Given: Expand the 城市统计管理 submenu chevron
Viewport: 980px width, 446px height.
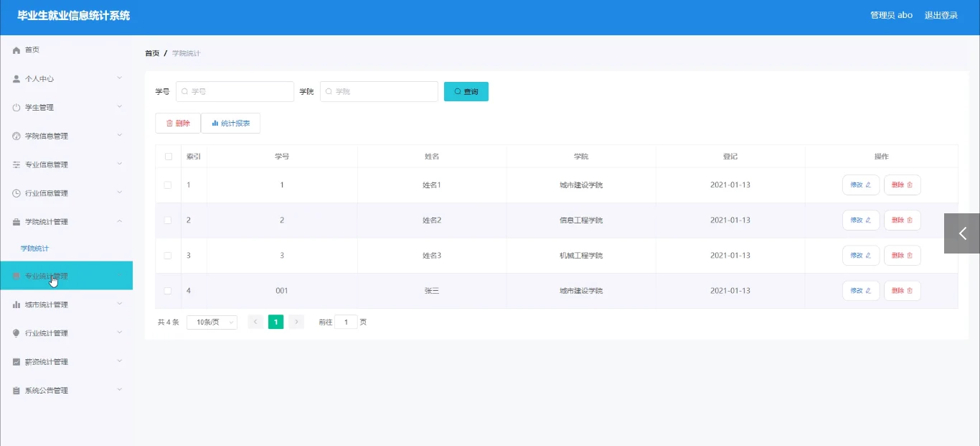Looking at the screenshot, I should coord(120,304).
